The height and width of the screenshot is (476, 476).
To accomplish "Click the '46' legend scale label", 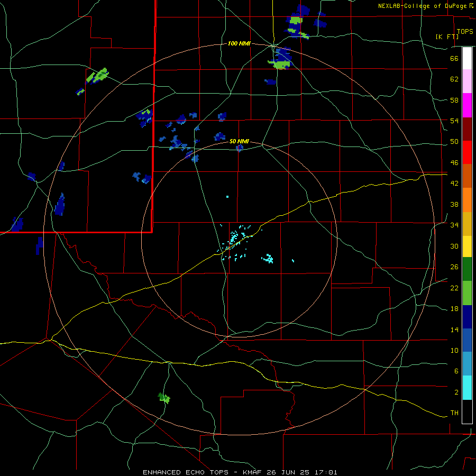I will coord(454,163).
